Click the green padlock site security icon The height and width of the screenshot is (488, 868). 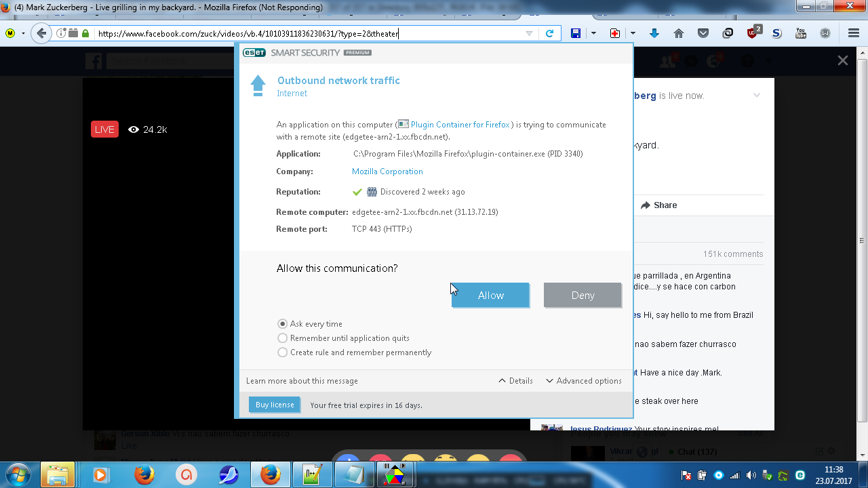tap(85, 33)
